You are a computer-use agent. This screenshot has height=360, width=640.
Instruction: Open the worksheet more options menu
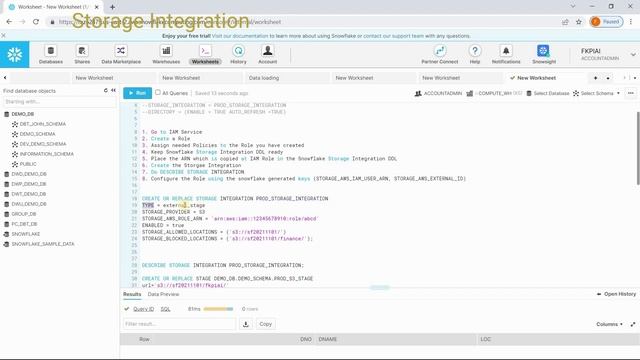pos(631,93)
